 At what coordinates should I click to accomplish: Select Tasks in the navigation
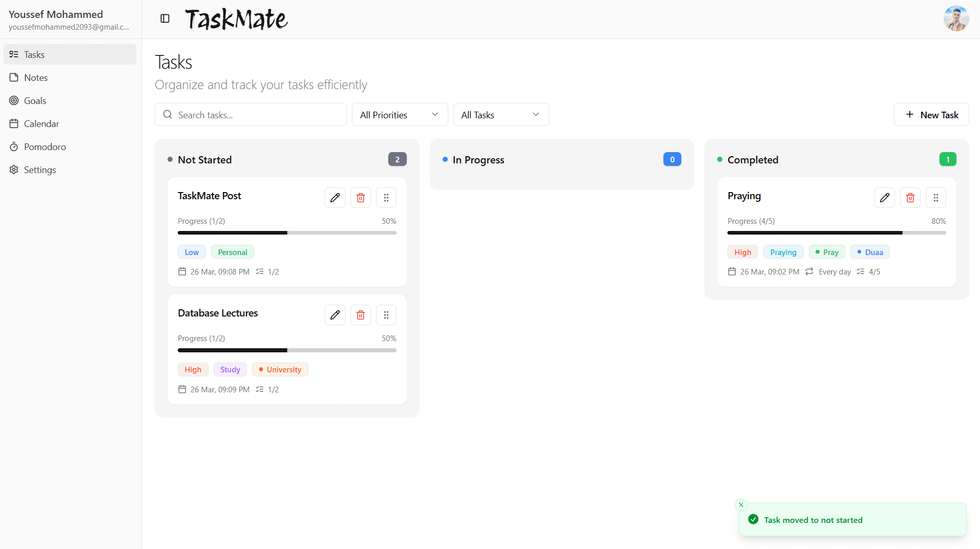(x=34, y=54)
